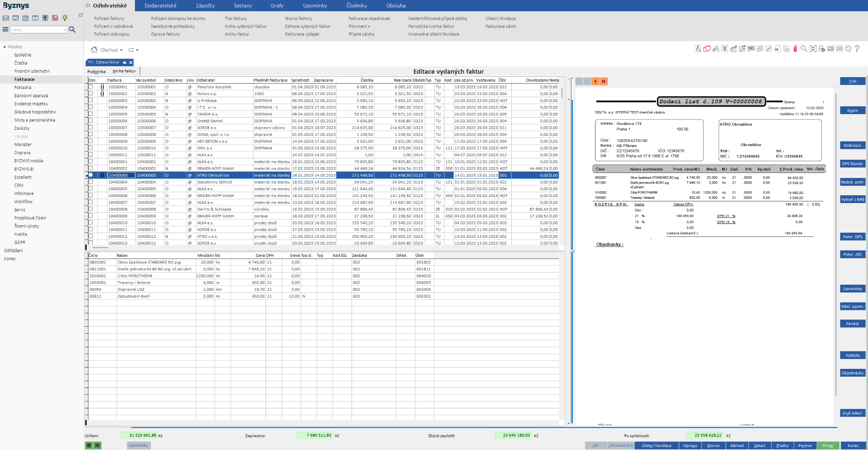Open the Kniha faktur tab
The image size is (868, 450).
point(124,71)
